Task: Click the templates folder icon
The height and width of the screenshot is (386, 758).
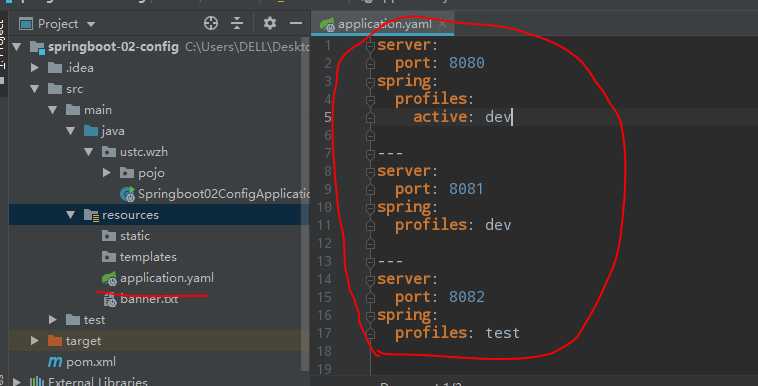Action: tap(109, 257)
